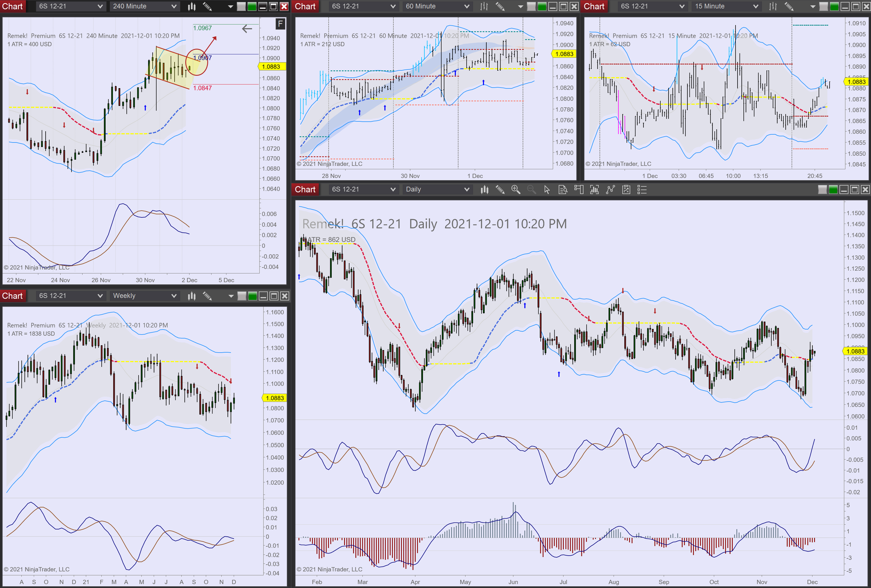Click bar style icon on Weekly chart
Screen dimensions: 871x588
click(x=192, y=296)
